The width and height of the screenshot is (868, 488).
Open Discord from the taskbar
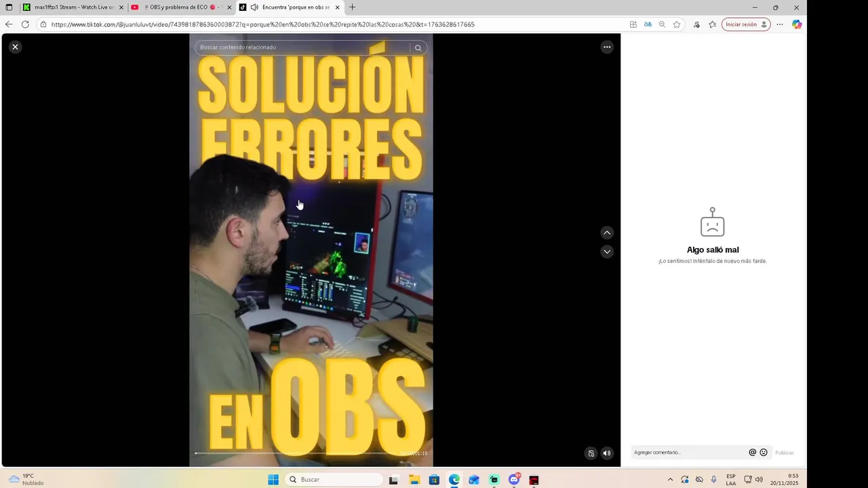click(514, 480)
